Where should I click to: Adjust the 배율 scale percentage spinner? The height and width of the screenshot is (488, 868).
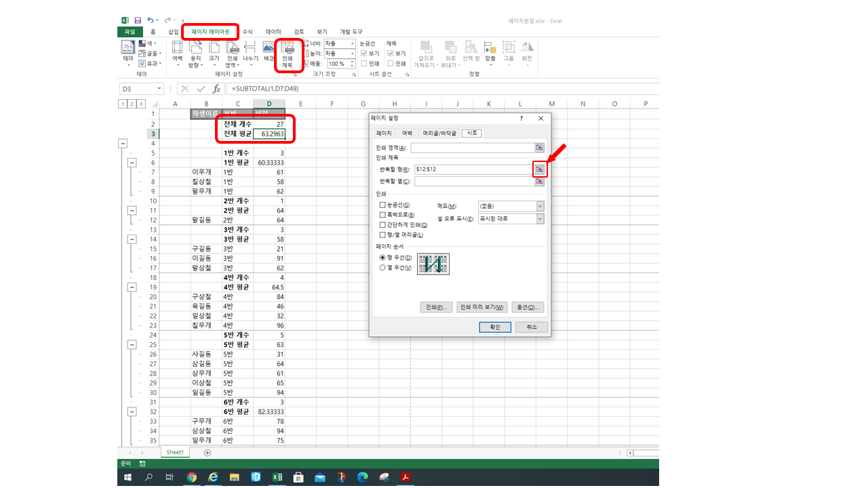pyautogui.click(x=352, y=64)
